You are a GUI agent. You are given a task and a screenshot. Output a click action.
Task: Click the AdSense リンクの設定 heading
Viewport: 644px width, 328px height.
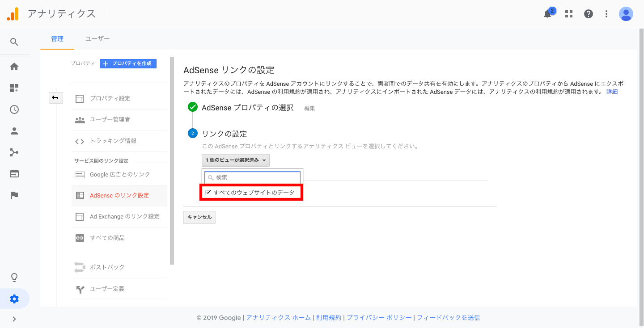click(229, 70)
